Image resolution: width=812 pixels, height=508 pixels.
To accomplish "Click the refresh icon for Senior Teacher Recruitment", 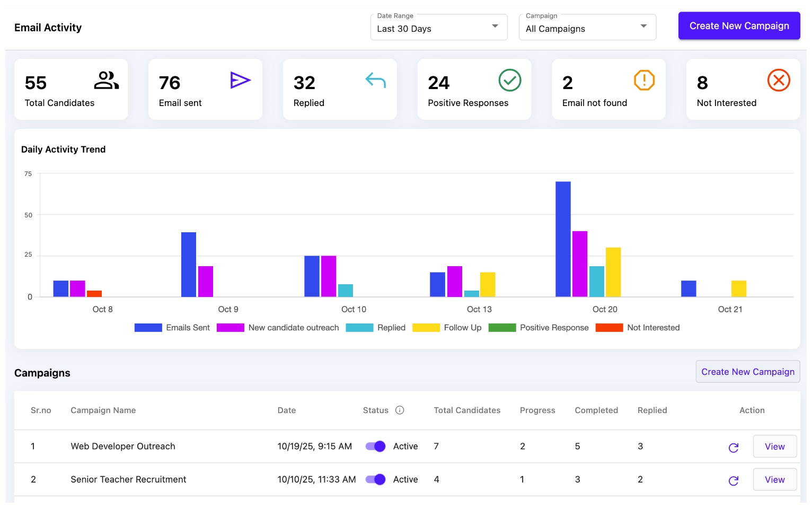I will (x=734, y=480).
